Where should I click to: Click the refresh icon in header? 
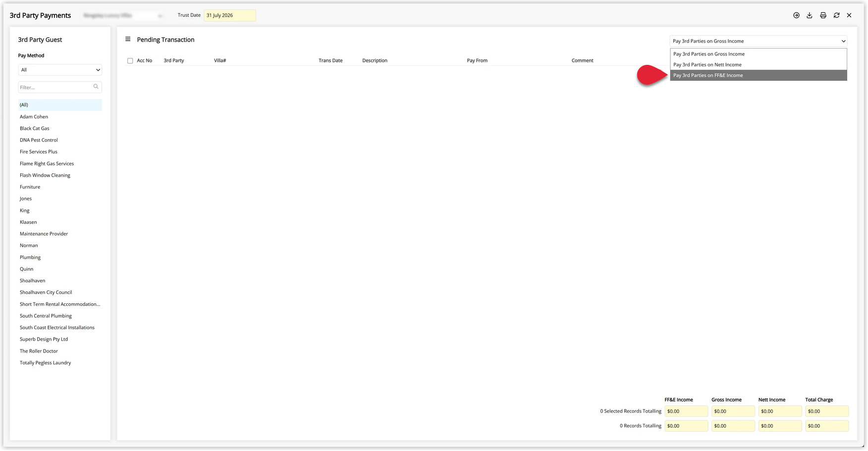[836, 15]
